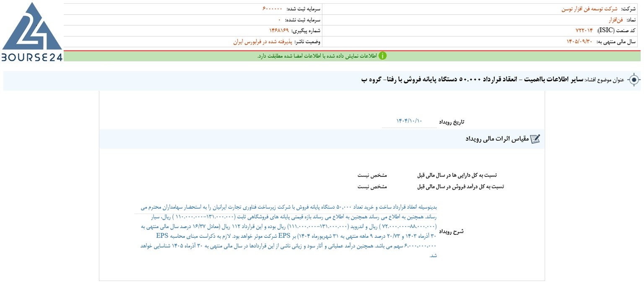This screenshot has width=644, height=294.
Task: Select the company name شرکت توسعه فن افزار توسن
Action: coord(589,9)
